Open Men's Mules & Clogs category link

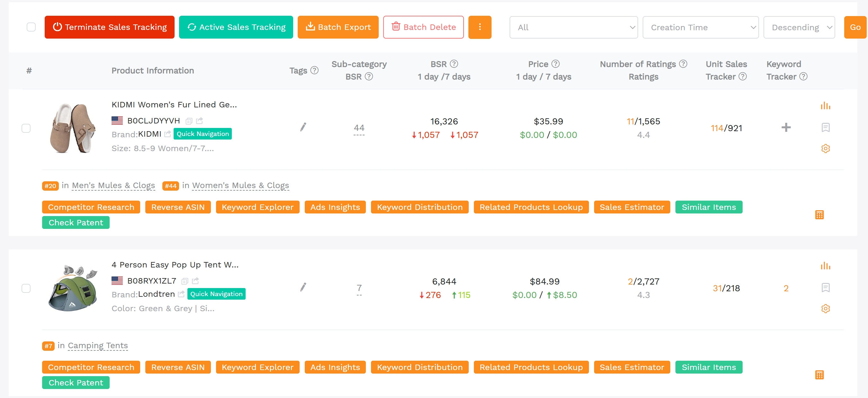(113, 185)
